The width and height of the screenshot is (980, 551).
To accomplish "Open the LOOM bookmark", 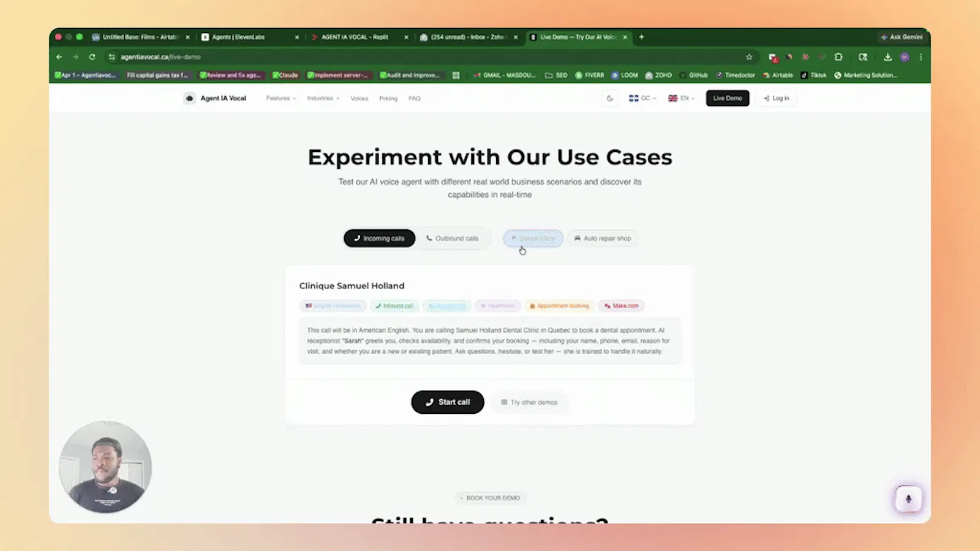I will click(x=625, y=75).
